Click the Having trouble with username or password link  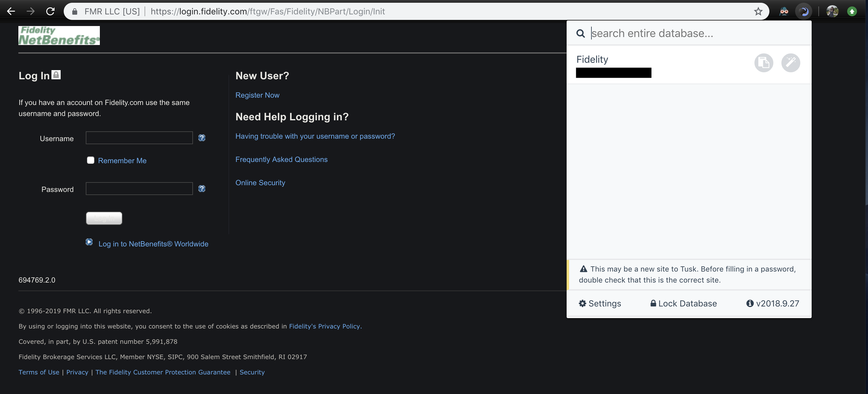tap(315, 136)
